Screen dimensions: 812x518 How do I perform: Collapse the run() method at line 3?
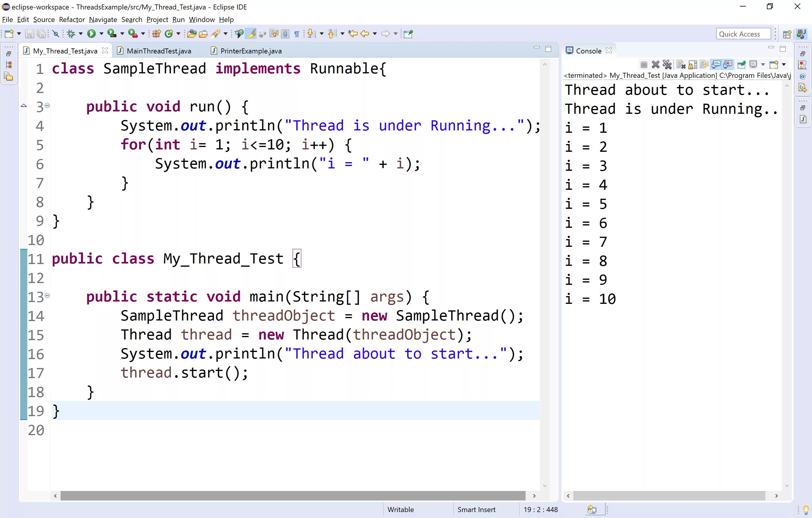47,106
